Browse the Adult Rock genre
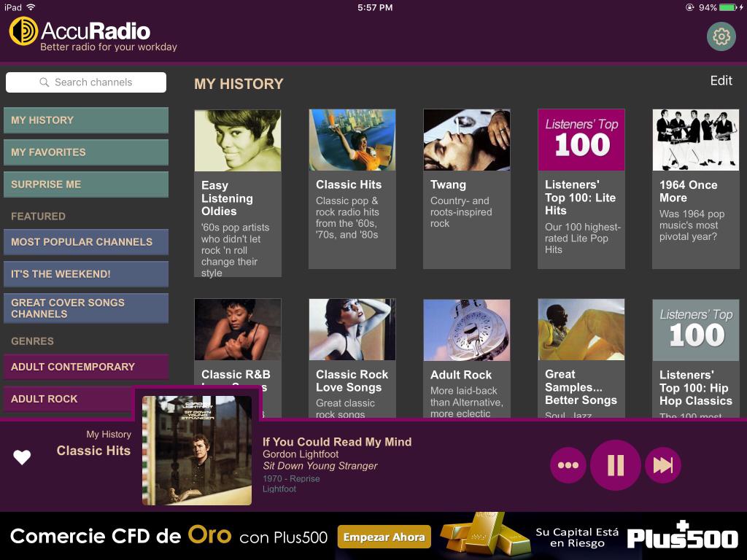This screenshot has width=747, height=560. point(68,399)
